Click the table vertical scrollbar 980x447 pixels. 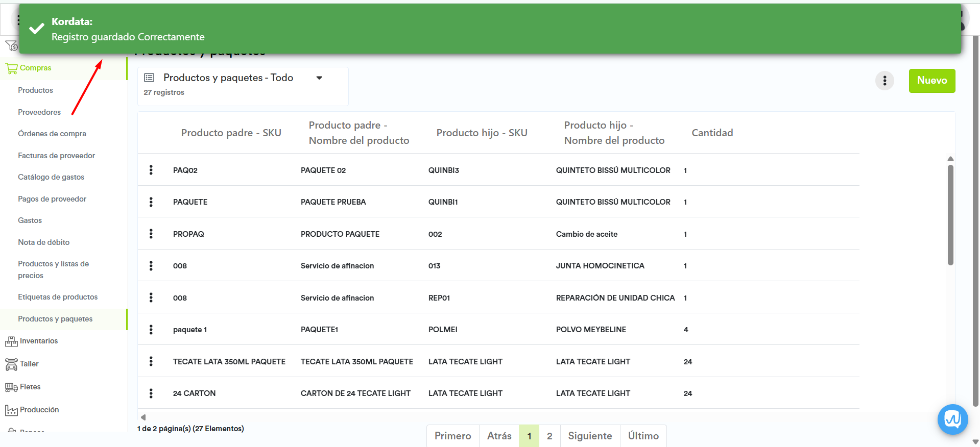(x=950, y=214)
